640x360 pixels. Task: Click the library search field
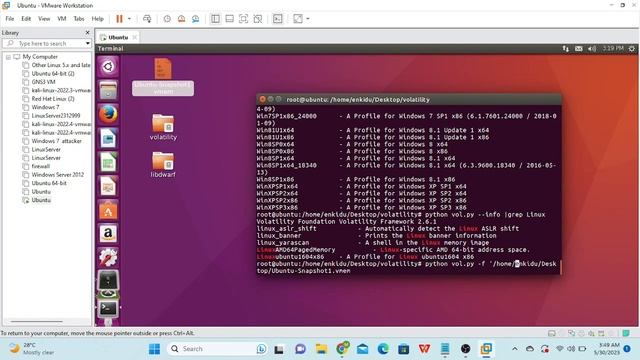[x=46, y=43]
